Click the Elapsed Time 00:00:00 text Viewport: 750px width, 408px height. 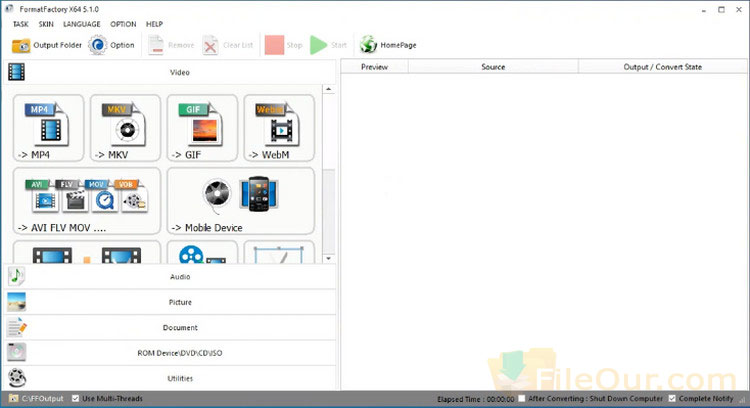point(475,399)
